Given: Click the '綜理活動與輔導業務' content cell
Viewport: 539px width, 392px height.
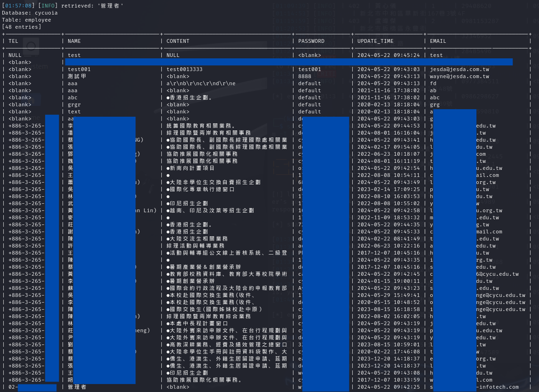Looking at the screenshot, I should tap(195, 246).
